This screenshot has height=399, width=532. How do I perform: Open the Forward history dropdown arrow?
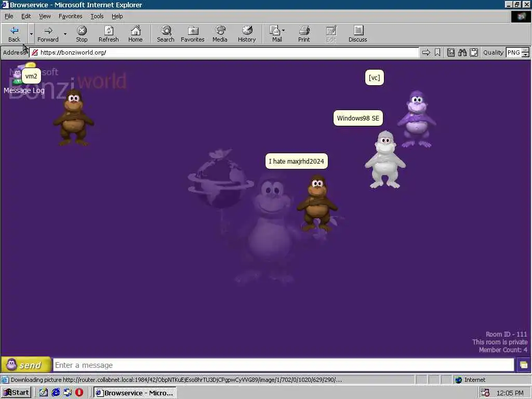(x=65, y=34)
